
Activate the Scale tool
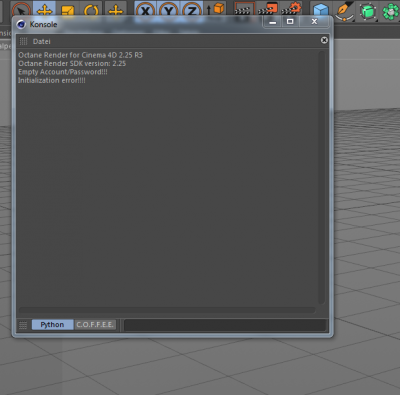point(68,10)
